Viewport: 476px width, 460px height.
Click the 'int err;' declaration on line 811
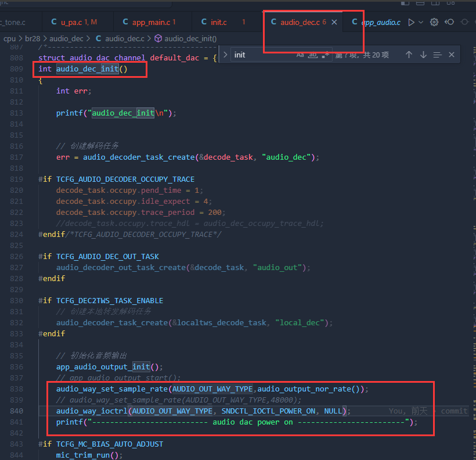[x=74, y=91]
